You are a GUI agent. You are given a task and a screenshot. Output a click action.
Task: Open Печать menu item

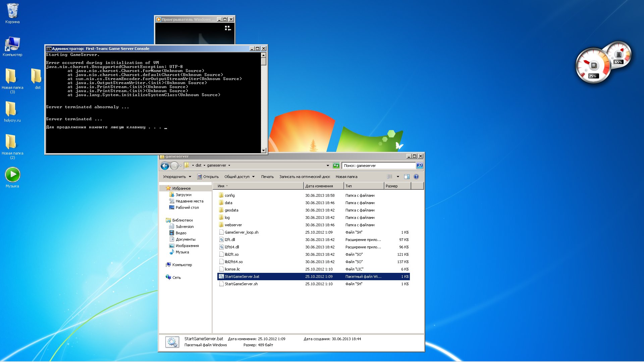[267, 176]
